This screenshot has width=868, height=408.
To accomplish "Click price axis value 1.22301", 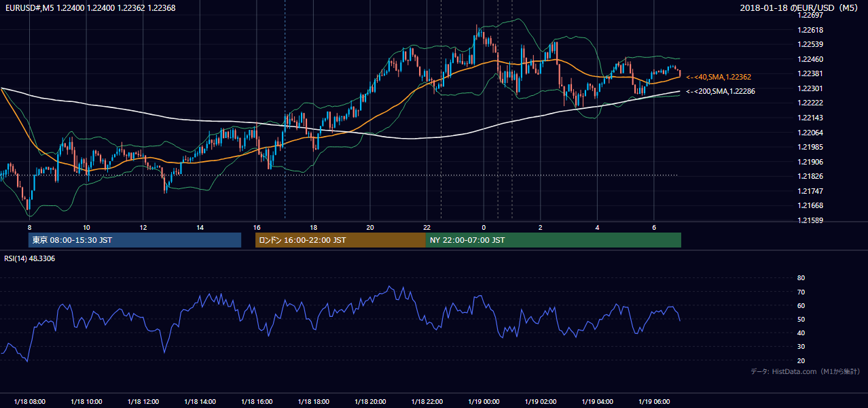I will 811,88.
